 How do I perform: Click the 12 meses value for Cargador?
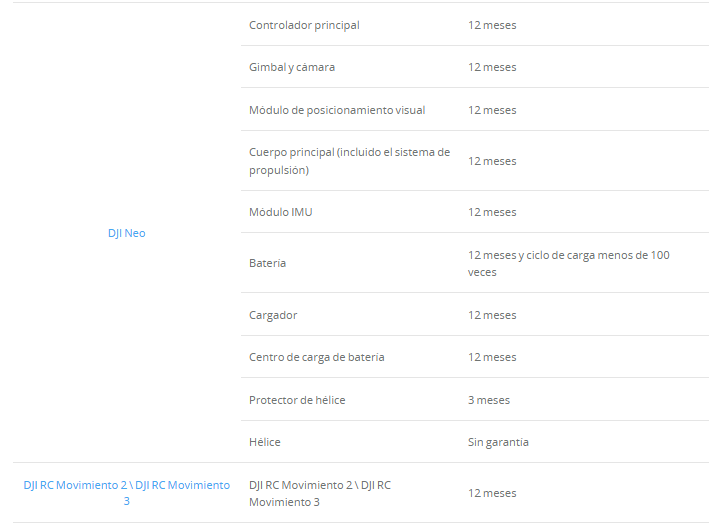coord(492,315)
